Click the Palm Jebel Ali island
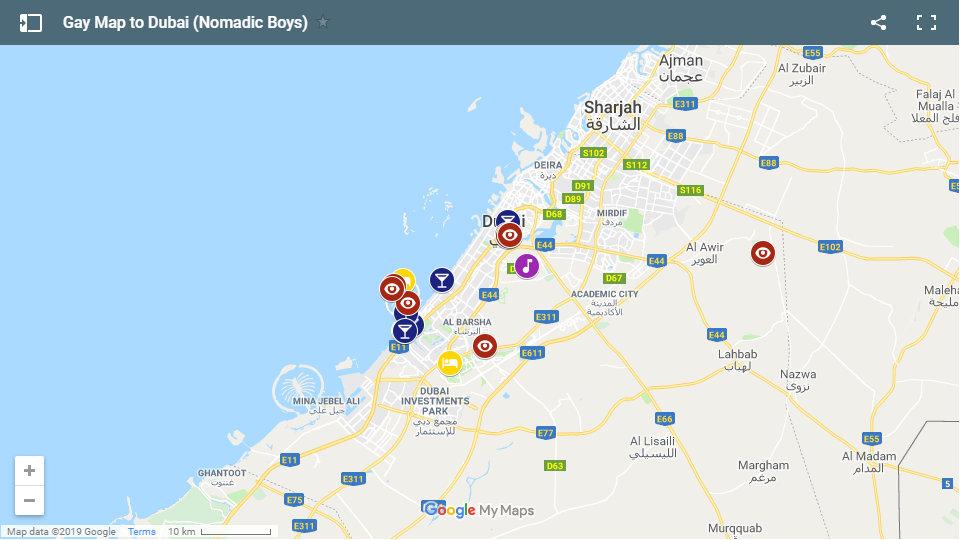This screenshot has width=960, height=540. 298,389
